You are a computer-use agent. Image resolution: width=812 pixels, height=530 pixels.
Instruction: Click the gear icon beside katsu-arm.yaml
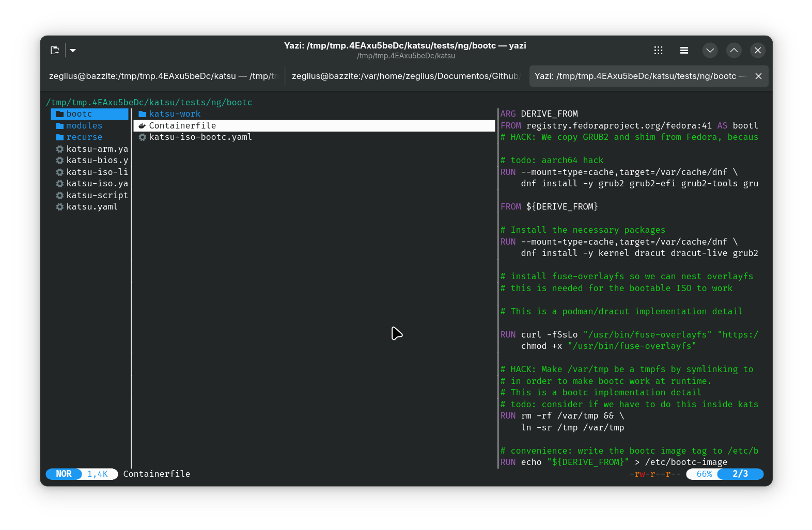click(x=60, y=149)
